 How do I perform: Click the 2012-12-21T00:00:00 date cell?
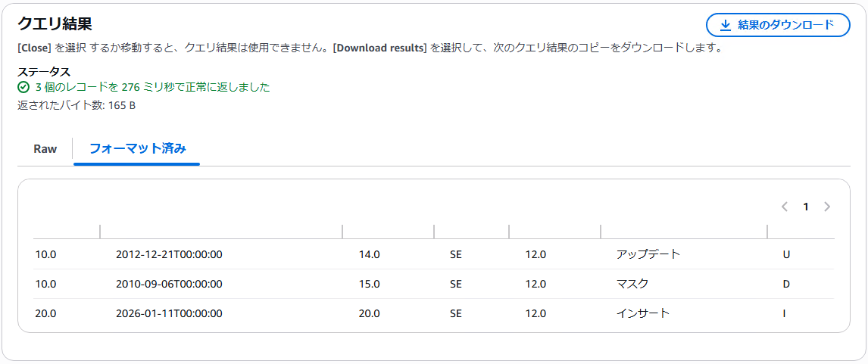tap(169, 254)
